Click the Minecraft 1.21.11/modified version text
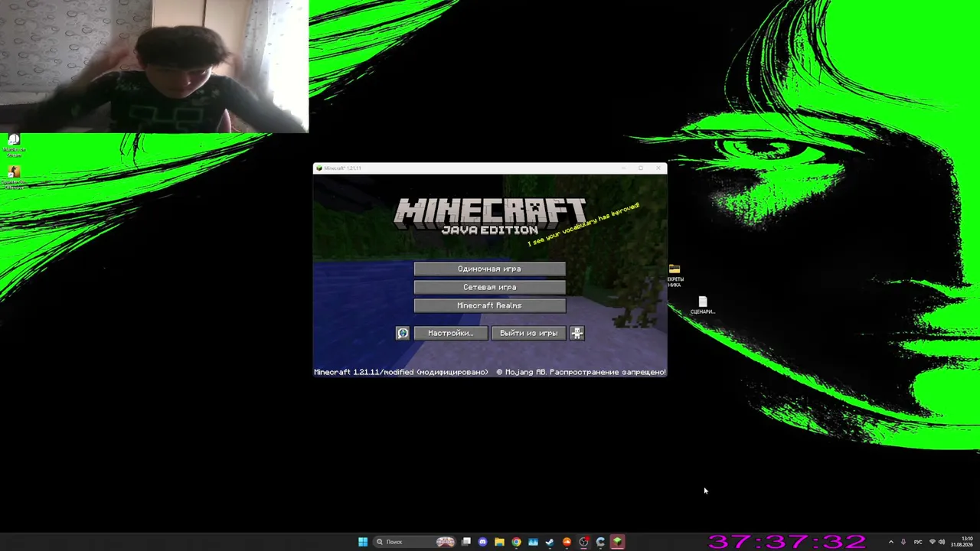Screen dimensions: 980x551 [x=401, y=372]
